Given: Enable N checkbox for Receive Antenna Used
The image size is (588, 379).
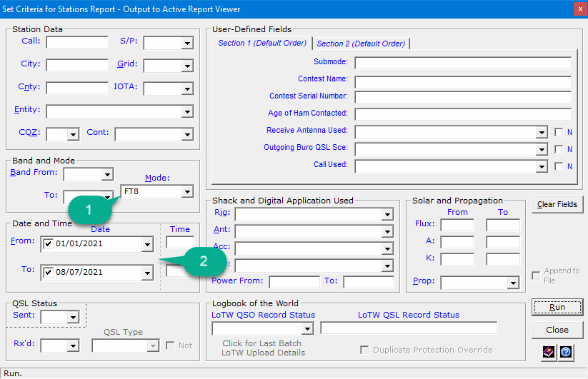Looking at the screenshot, I should (x=559, y=132).
